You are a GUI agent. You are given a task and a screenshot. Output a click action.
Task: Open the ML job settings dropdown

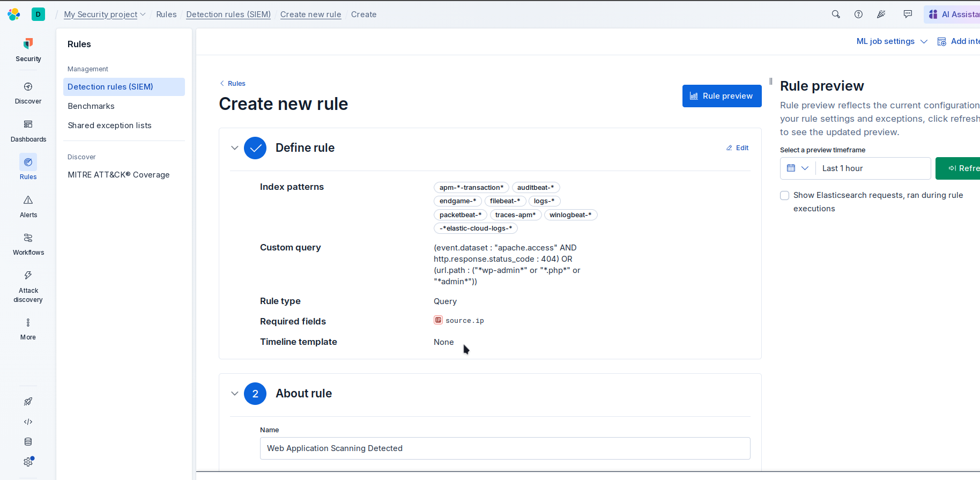pos(892,41)
